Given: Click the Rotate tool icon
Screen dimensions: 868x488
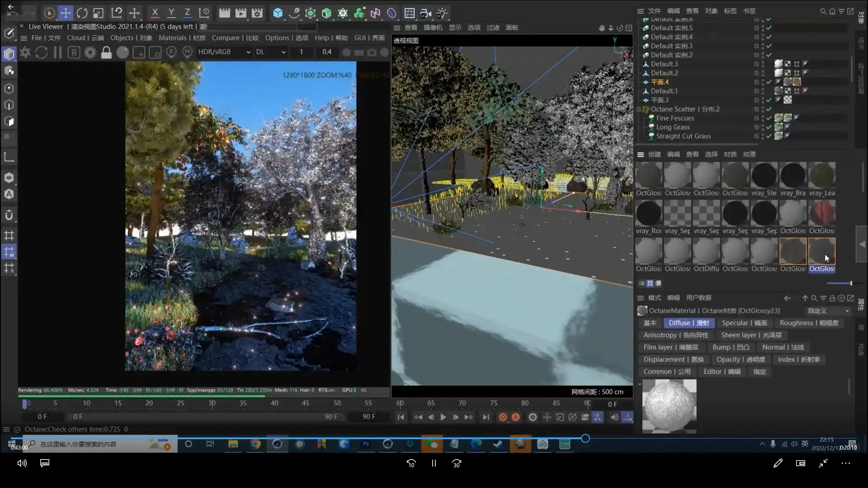Looking at the screenshot, I should [x=82, y=13].
